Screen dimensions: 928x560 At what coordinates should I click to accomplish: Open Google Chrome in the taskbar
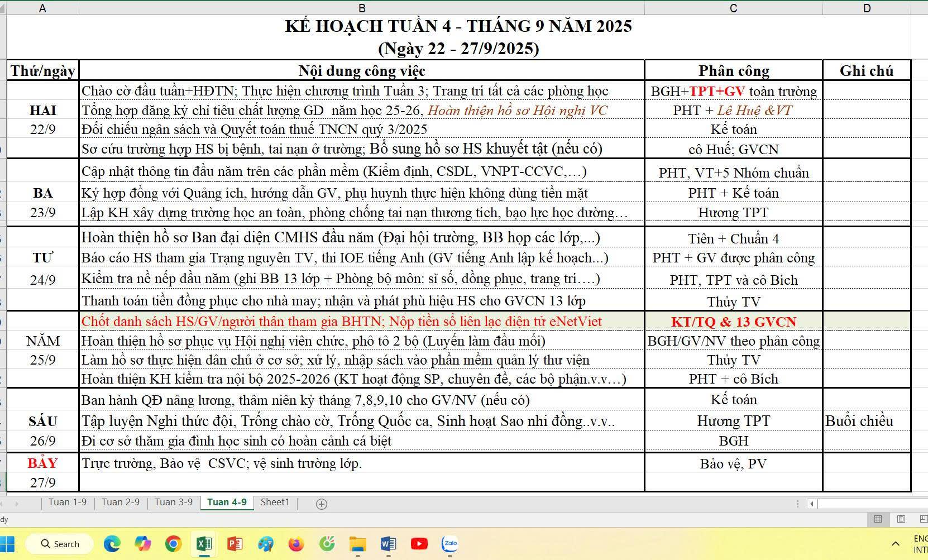point(174,544)
